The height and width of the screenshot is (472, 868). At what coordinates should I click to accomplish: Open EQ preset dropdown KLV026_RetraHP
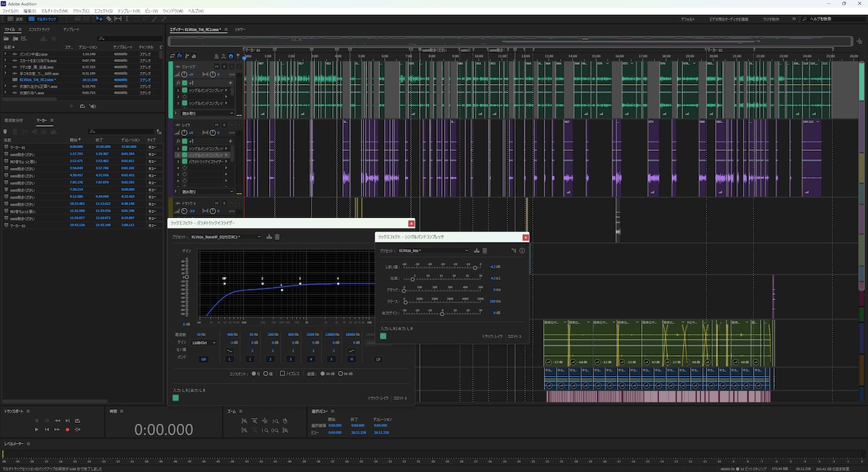pyautogui.click(x=226, y=237)
